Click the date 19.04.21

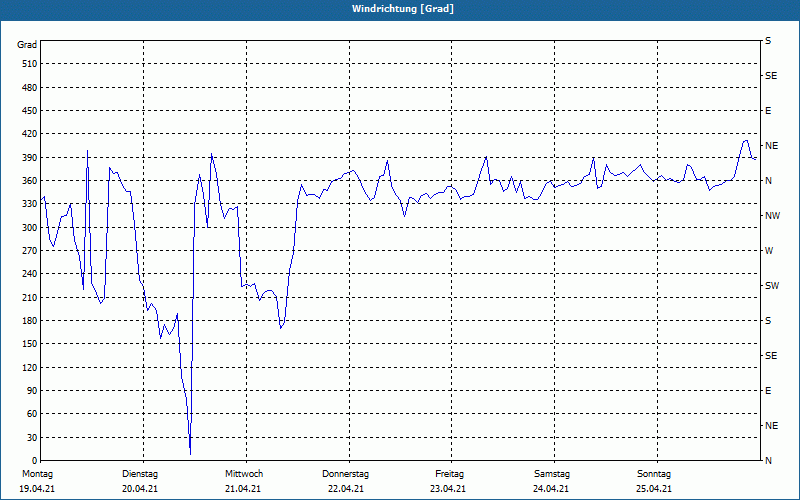[x=37, y=489]
